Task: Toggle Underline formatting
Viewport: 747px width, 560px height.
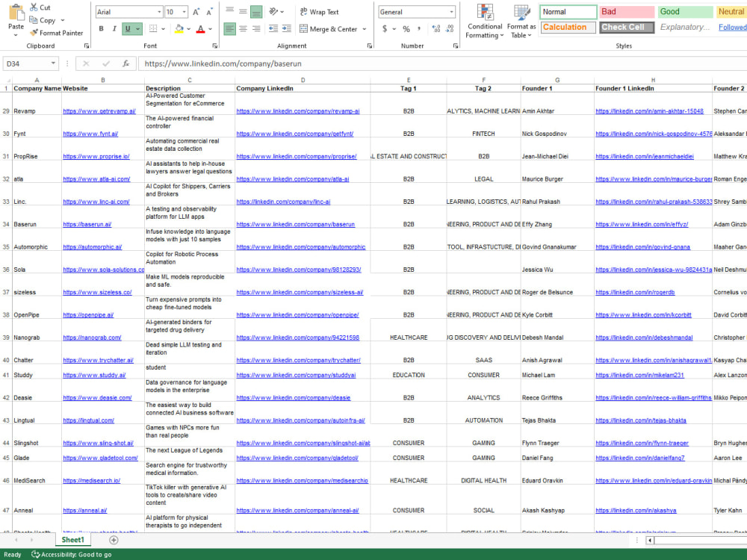Action: pos(128,29)
